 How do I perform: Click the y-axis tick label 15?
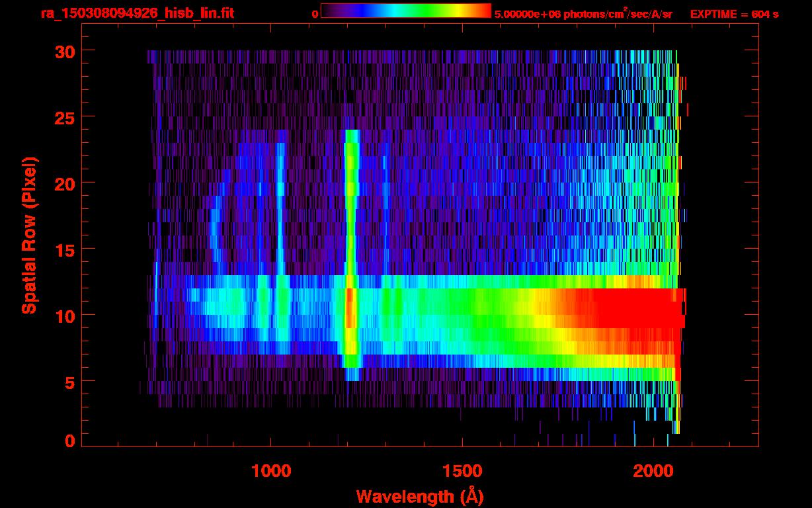click(65, 249)
